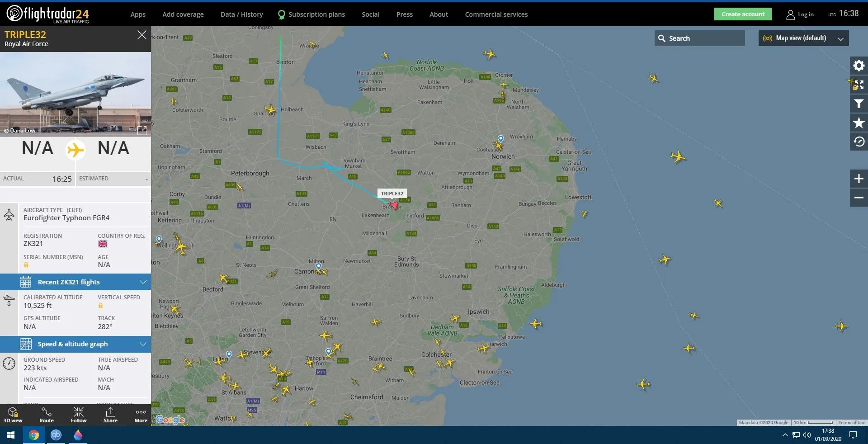Toggle fullscreen map icon
The width and height of the screenshot is (868, 444).
tap(859, 85)
